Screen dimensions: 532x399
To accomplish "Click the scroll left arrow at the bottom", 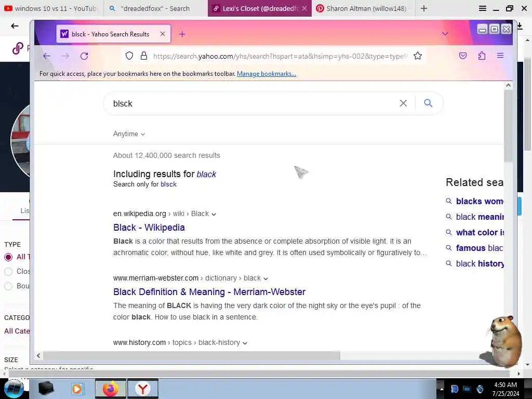I will point(38,355).
